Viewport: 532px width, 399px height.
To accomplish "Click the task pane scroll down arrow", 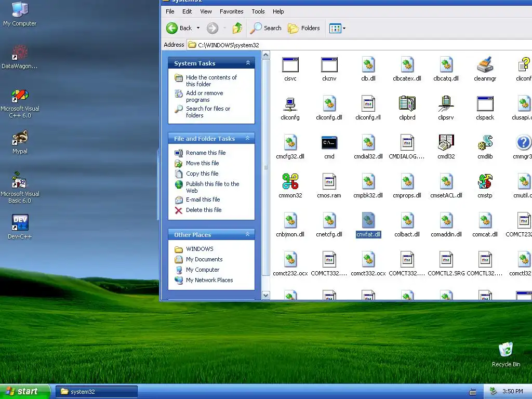I will pos(265,296).
